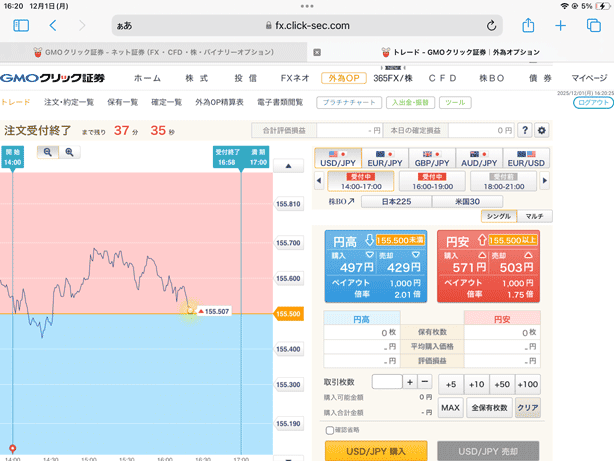The image size is (614, 461).
Task: Show all tabs overview icon
Action: [x=594, y=25]
